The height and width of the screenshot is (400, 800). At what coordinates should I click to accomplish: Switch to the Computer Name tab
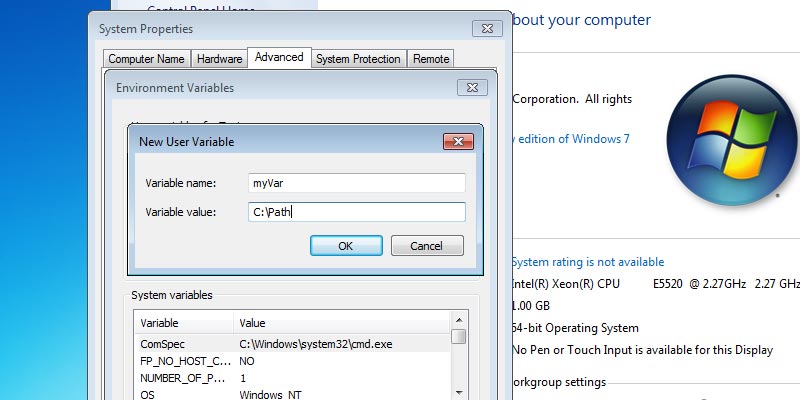(146, 59)
